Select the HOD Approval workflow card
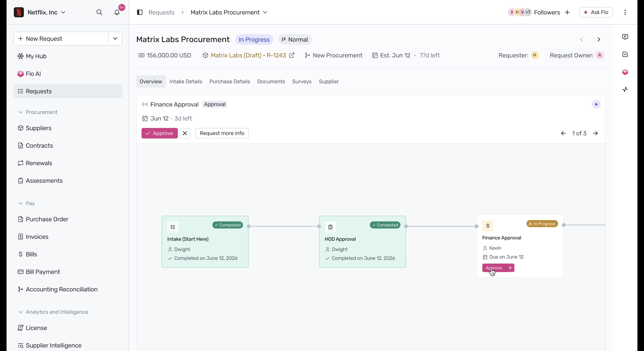This screenshot has height=351, width=644. pos(363,242)
